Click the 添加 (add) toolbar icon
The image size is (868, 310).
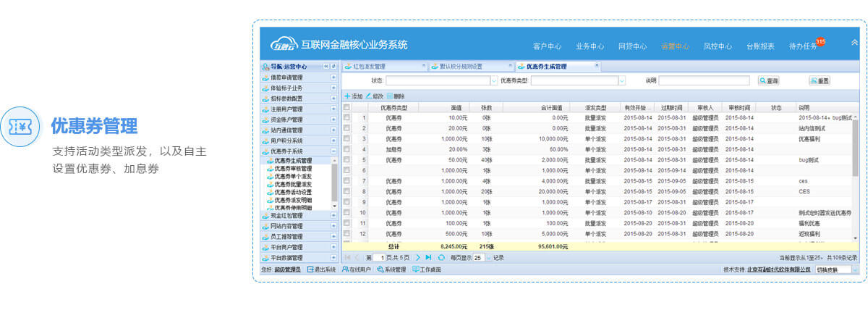[x=348, y=96]
